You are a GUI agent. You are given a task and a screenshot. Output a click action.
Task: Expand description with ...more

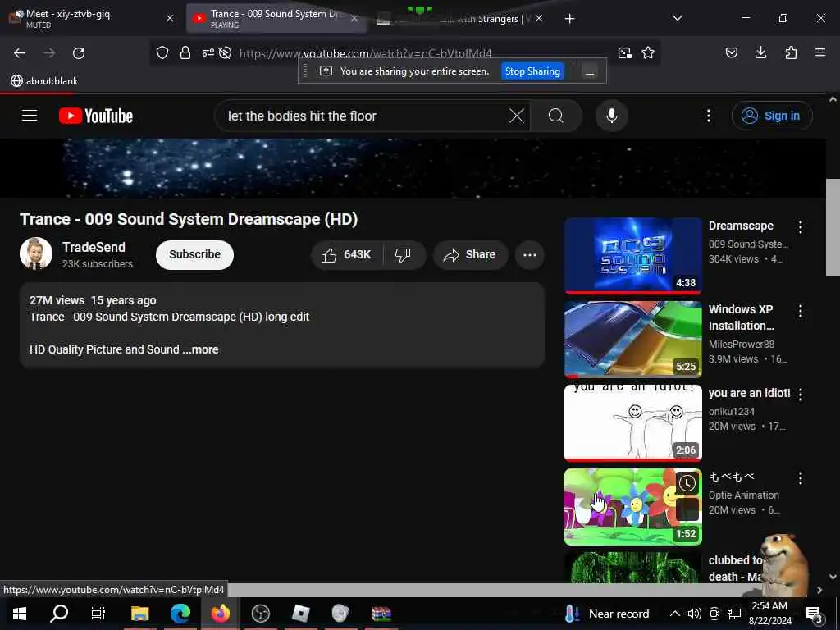coord(200,349)
